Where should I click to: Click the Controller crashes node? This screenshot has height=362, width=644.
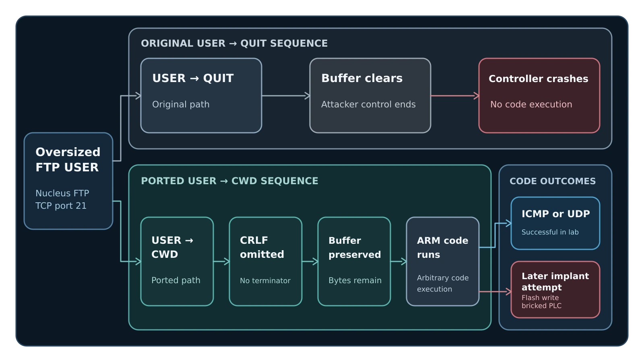coord(539,96)
